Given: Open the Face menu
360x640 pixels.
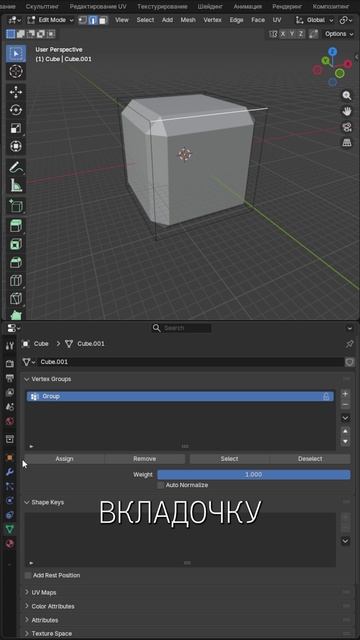Looking at the screenshot, I should [258, 20].
